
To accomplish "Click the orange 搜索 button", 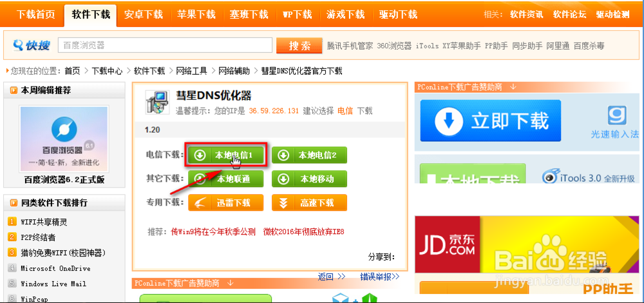I will (x=299, y=46).
